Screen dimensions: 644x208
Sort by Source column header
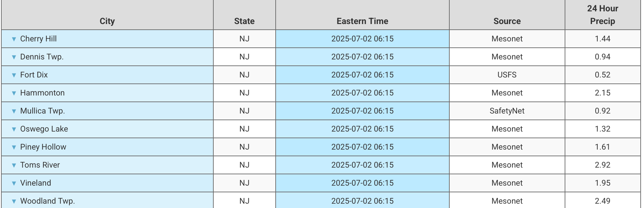pyautogui.click(x=507, y=21)
